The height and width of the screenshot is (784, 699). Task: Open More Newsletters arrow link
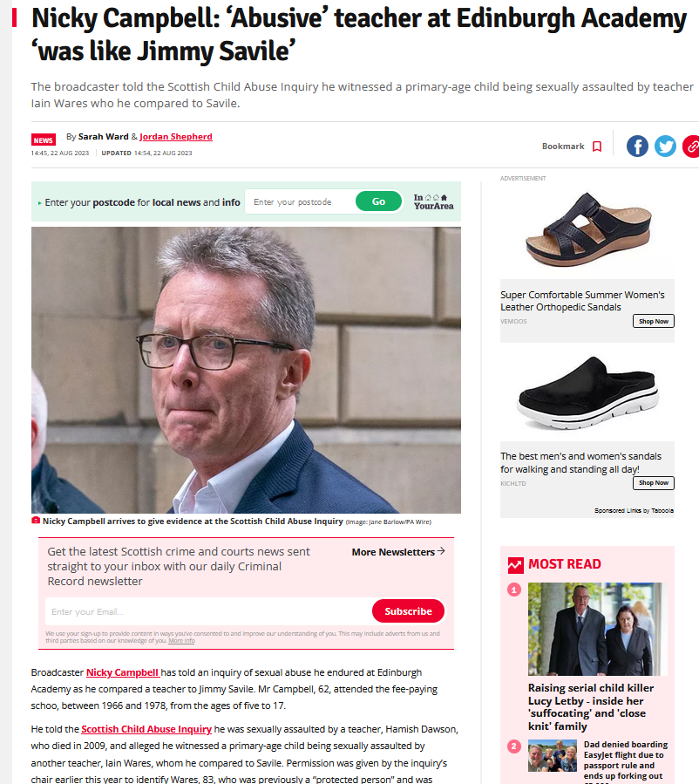click(x=398, y=551)
